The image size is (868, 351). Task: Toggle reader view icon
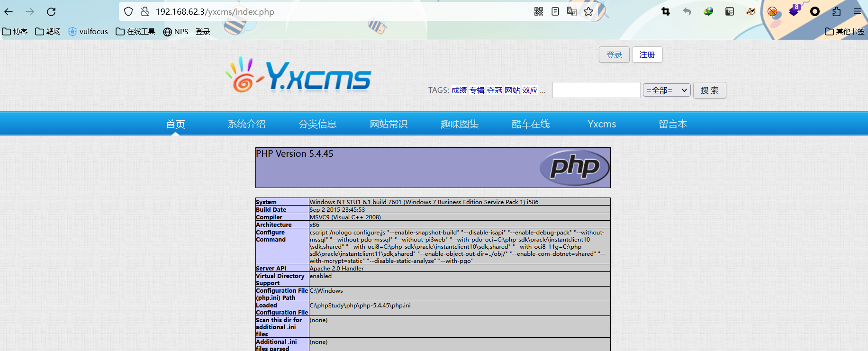click(555, 12)
